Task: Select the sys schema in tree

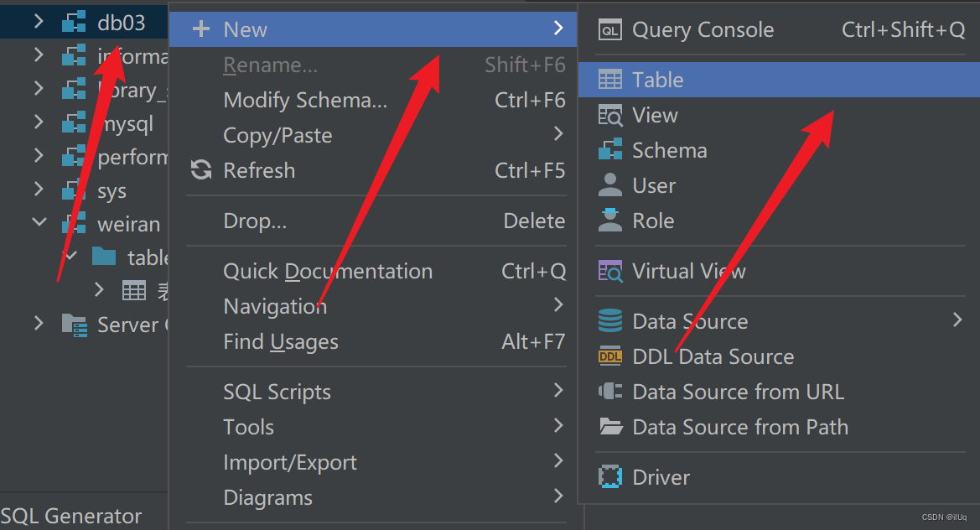Action: (111, 191)
